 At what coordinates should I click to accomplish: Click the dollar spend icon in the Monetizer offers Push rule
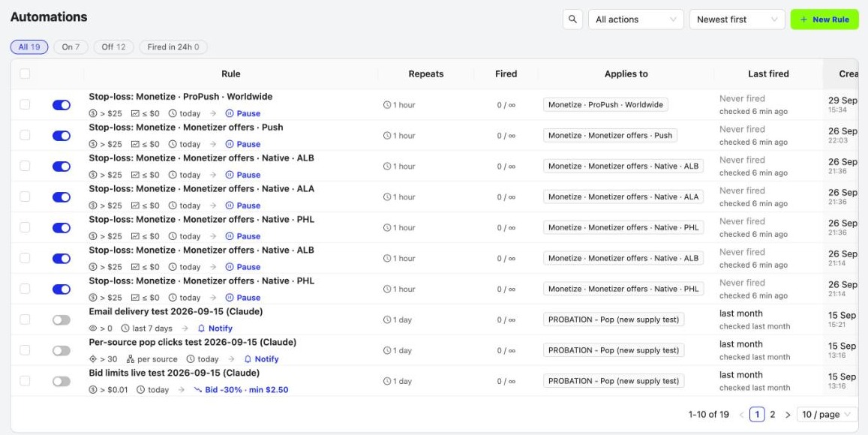[x=93, y=144]
